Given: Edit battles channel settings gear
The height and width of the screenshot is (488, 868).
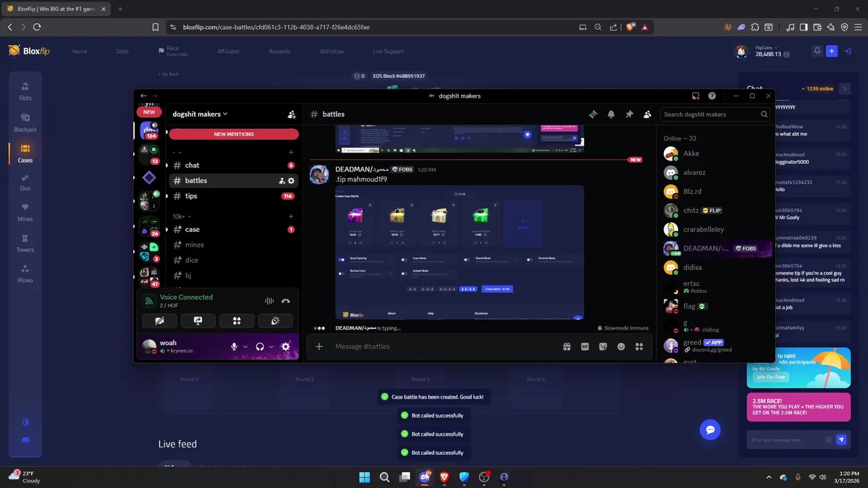Looking at the screenshot, I should click(292, 181).
